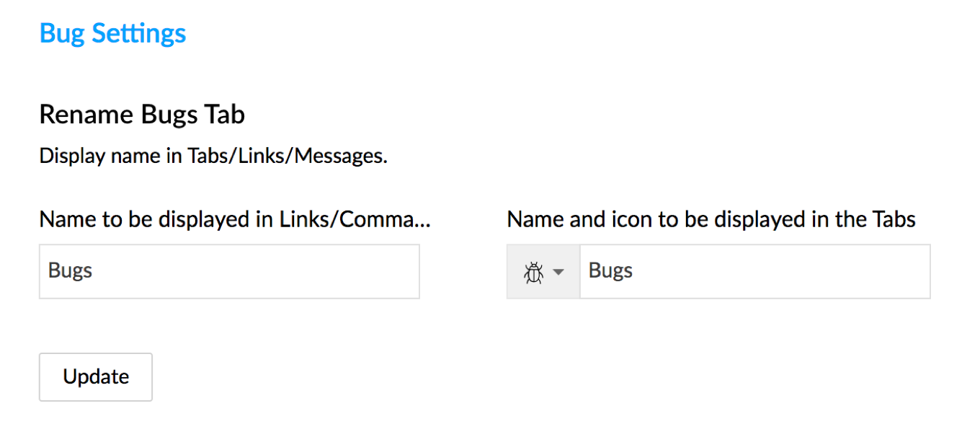The width and height of the screenshot is (980, 424).
Task: Click the Bug Settings blue heading
Action: pos(112,33)
